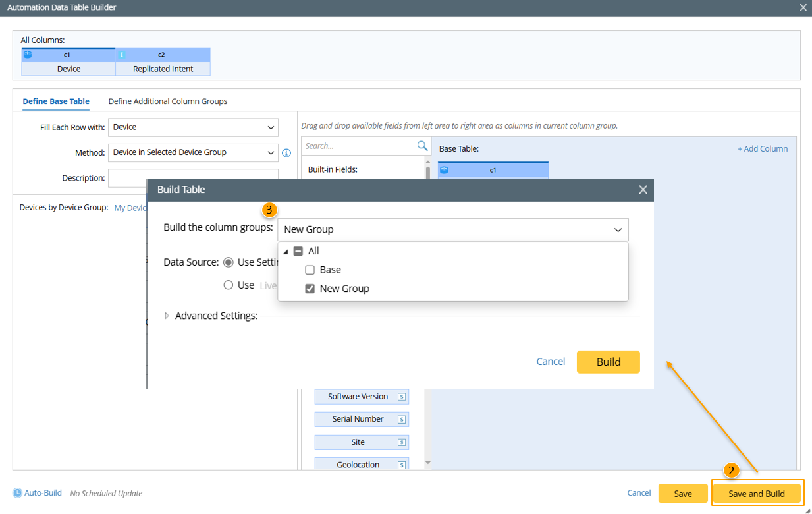The height and width of the screenshot is (514, 812).
Task: Toggle the All column groups checkbox
Action: 298,251
